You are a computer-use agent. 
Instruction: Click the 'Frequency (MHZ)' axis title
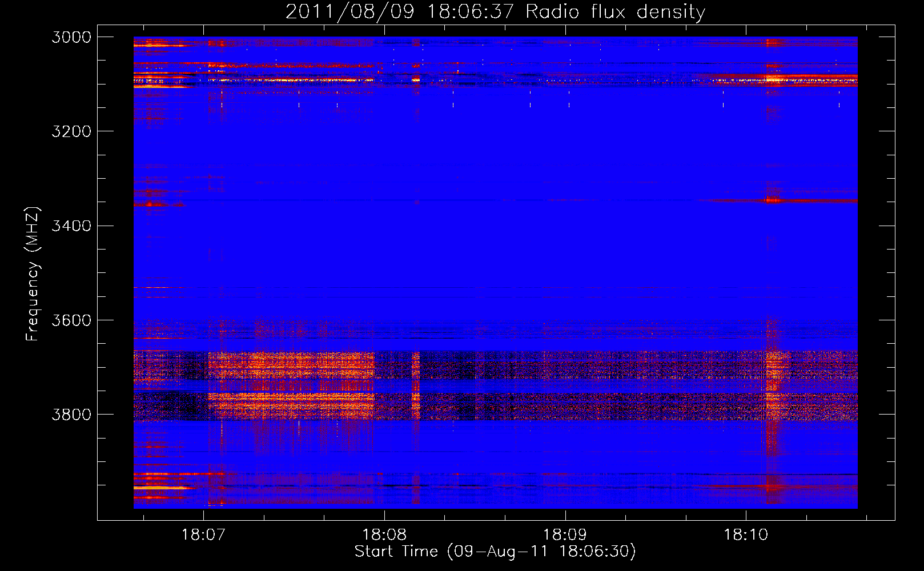[33, 274]
